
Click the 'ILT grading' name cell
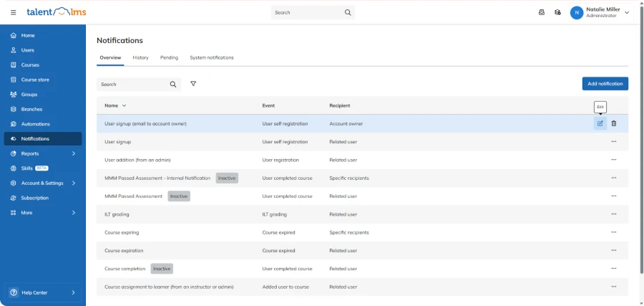[x=117, y=214]
